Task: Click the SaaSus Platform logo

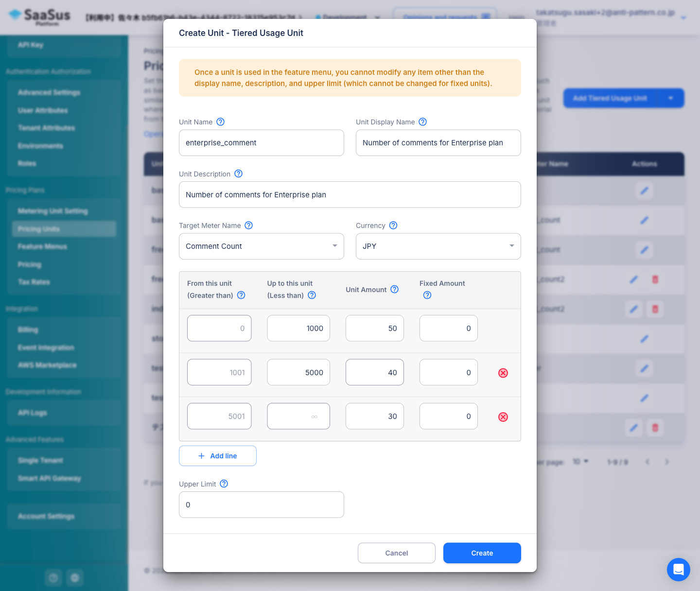Action: point(40,17)
